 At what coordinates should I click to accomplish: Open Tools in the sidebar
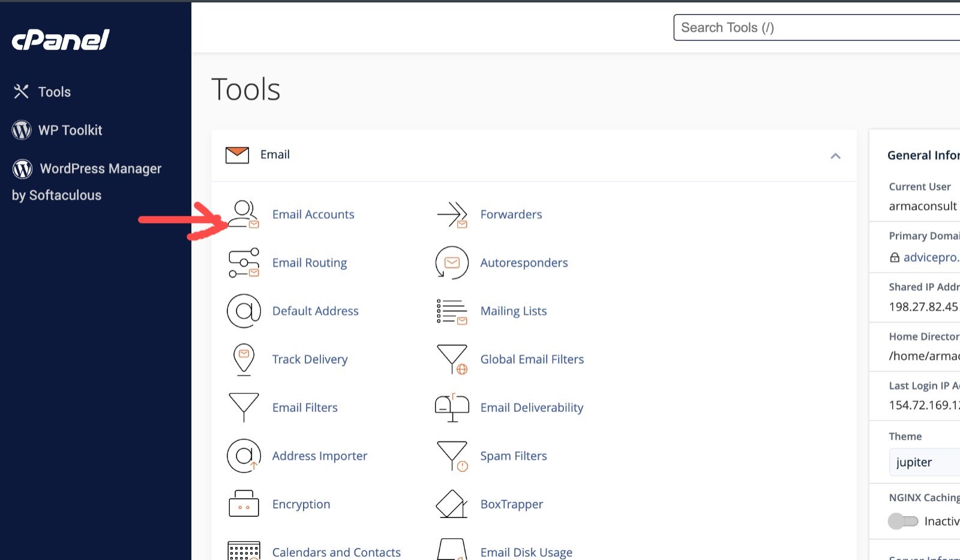coord(54,92)
